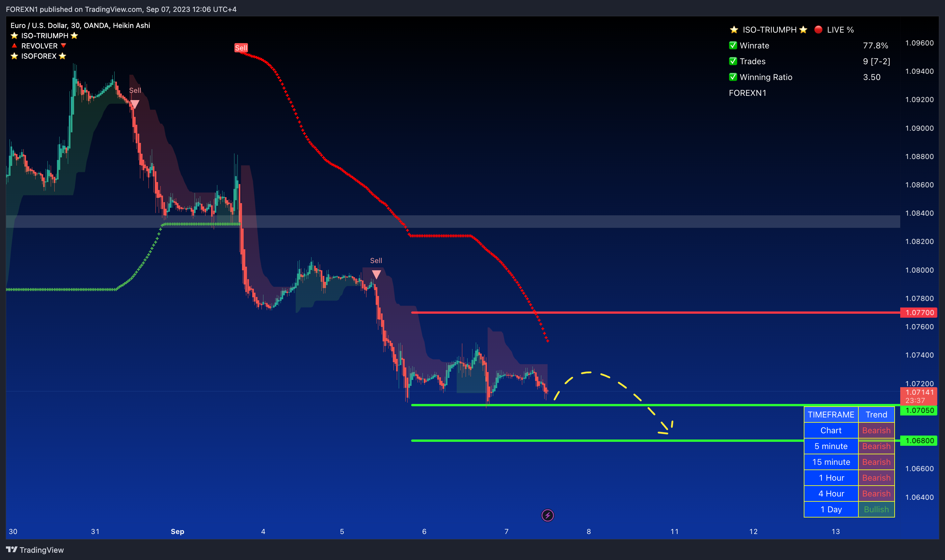Viewport: 945px width, 560px height.
Task: Click the Sell triangle marker near Aug 31
Action: click(135, 104)
